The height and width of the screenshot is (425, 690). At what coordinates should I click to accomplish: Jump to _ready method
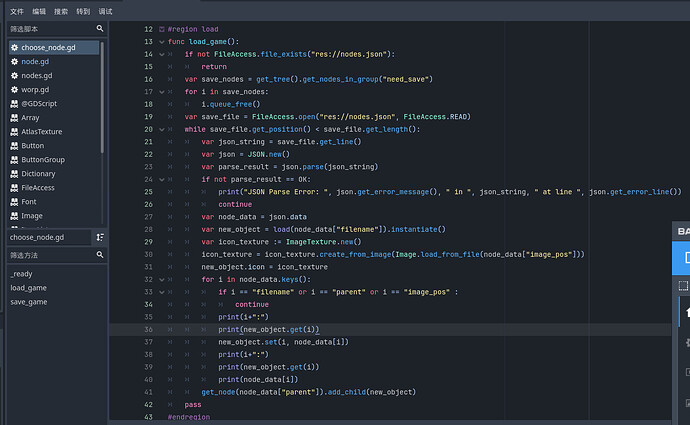tap(22, 274)
